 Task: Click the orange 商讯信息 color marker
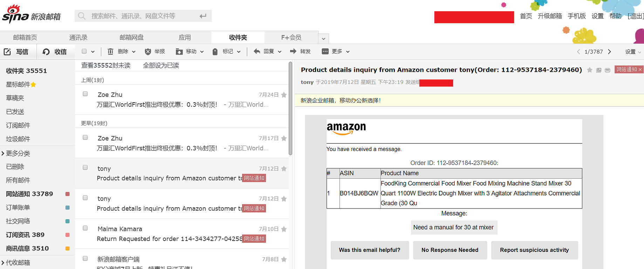(x=68, y=249)
